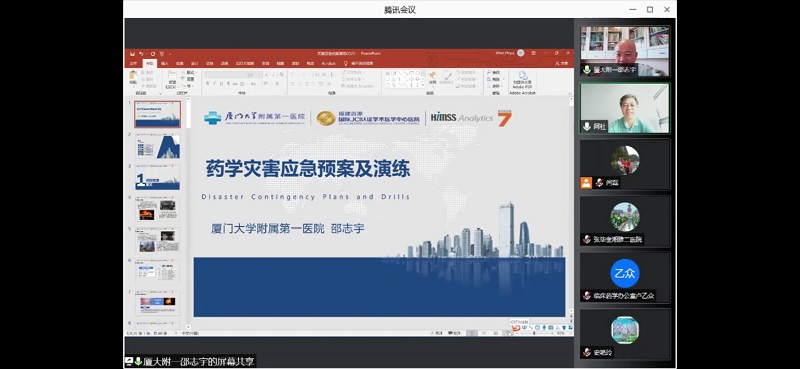The height and width of the screenshot is (369, 800).
Task: Open the 文件 File tab
Action: (x=133, y=63)
